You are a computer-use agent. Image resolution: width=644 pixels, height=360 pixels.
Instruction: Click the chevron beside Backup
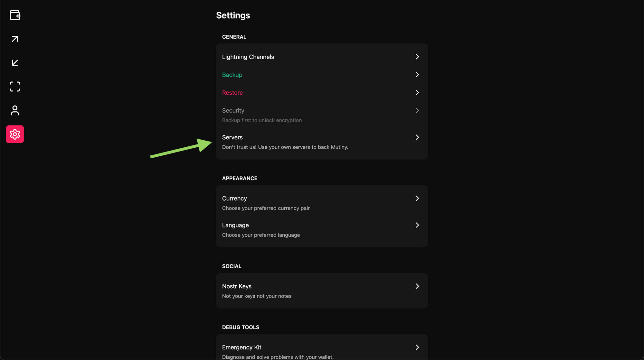(x=417, y=75)
